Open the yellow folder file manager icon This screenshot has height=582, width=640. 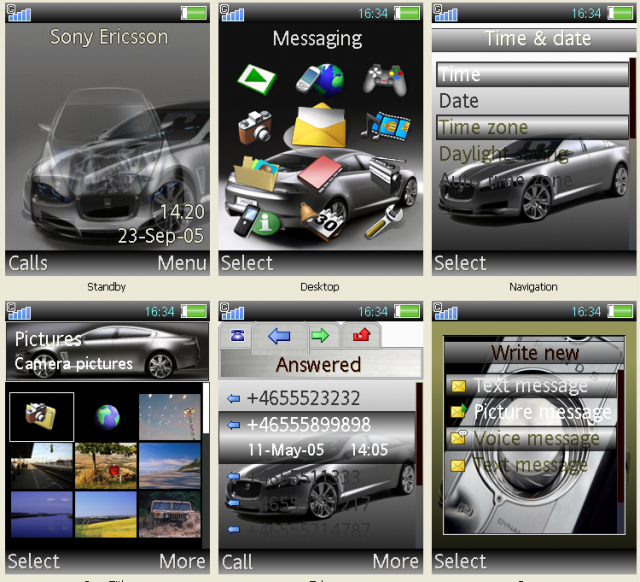(x=256, y=172)
